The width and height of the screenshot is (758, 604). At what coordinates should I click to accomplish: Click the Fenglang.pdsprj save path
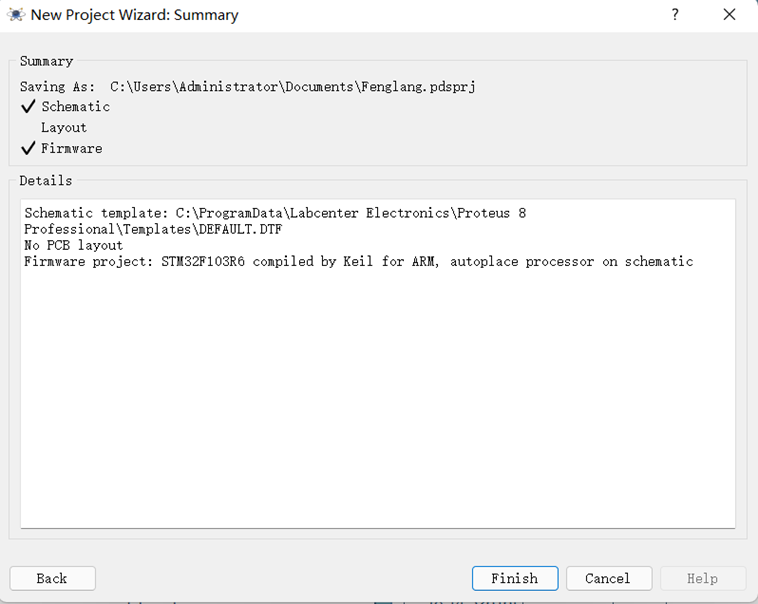(292, 87)
